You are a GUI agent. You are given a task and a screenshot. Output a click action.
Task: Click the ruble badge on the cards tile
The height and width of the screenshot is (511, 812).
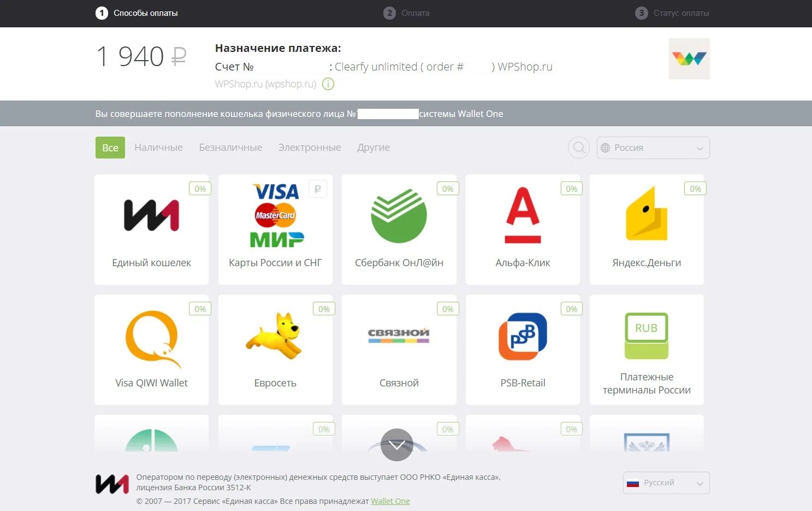pos(318,189)
